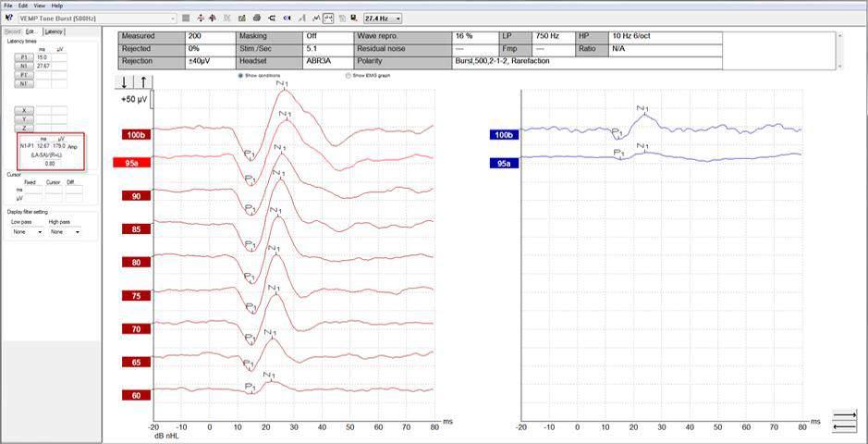Click the '+50 µV' scale label

pyautogui.click(x=133, y=101)
